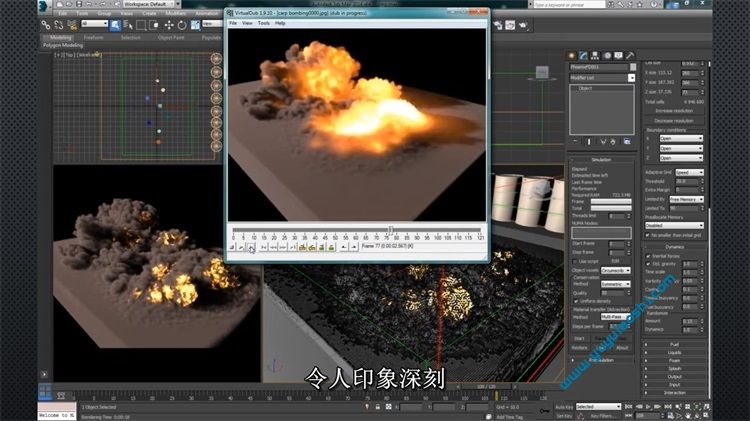Click the simulation Start button
The image size is (750, 421).
(579, 339)
